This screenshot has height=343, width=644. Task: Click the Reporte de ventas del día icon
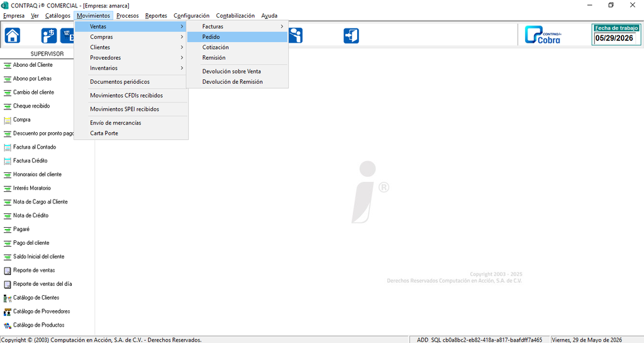[x=8, y=284]
